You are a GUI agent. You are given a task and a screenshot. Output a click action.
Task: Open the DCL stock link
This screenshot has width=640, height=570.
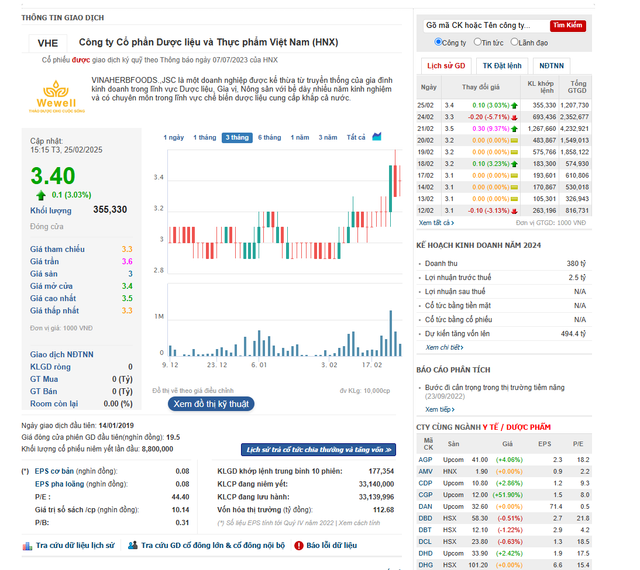[x=425, y=542]
